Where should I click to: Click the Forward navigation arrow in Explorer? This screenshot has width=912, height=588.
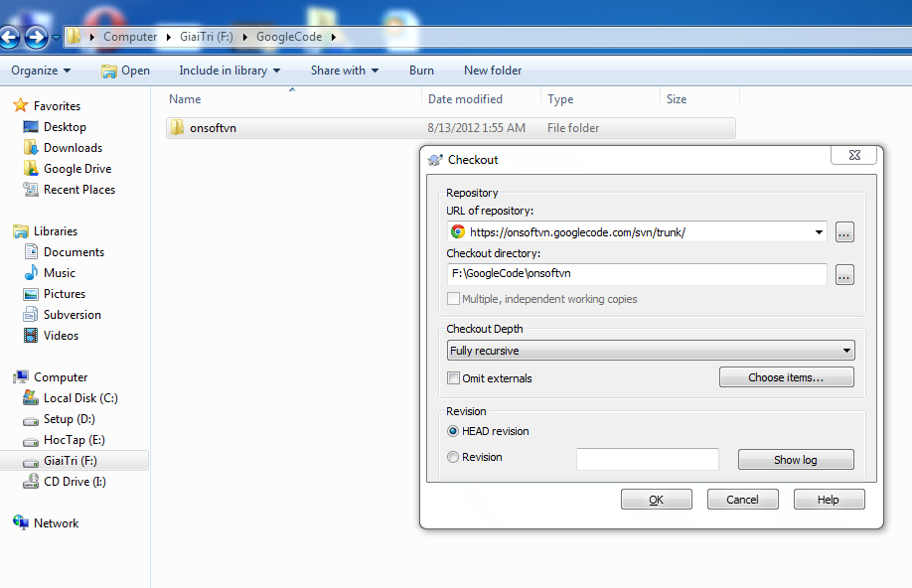pyautogui.click(x=37, y=38)
